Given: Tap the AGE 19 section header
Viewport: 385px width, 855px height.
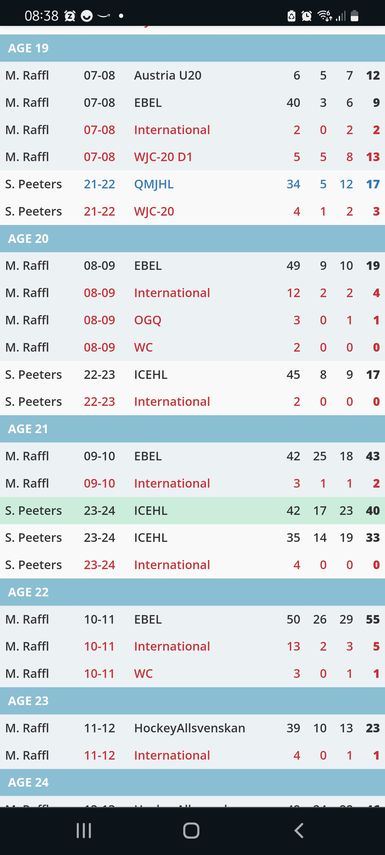Looking at the screenshot, I should pyautogui.click(x=192, y=48).
